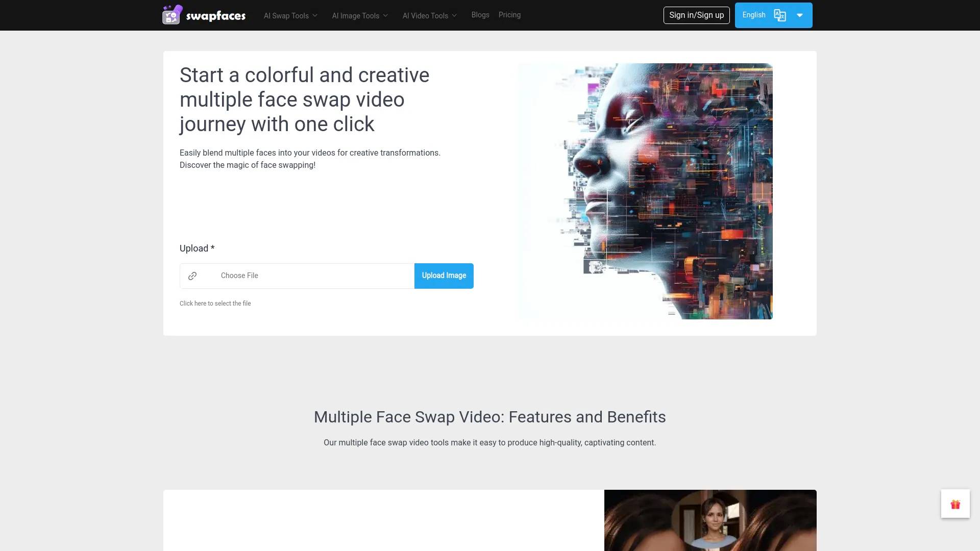Viewport: 980px width, 551px height.
Task: Click the 'Our multiple face swap video tools' subtitle
Action: pos(490,443)
